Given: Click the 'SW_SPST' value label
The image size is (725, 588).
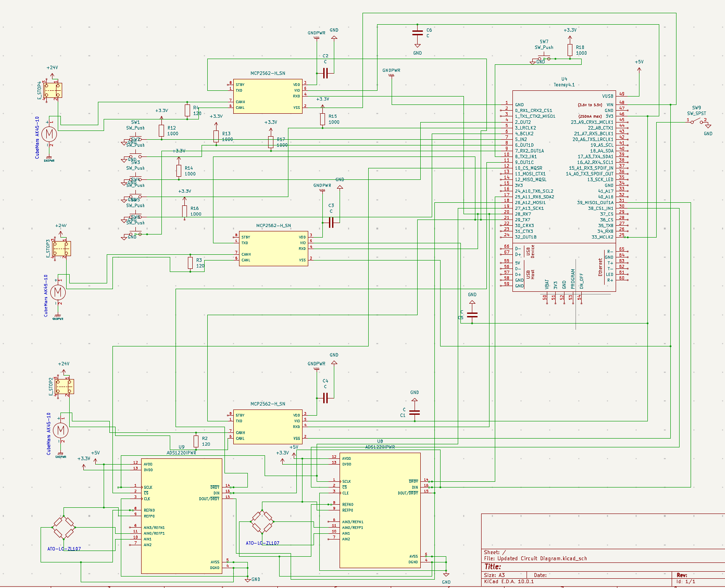Looking at the screenshot, I should pyautogui.click(x=696, y=113).
